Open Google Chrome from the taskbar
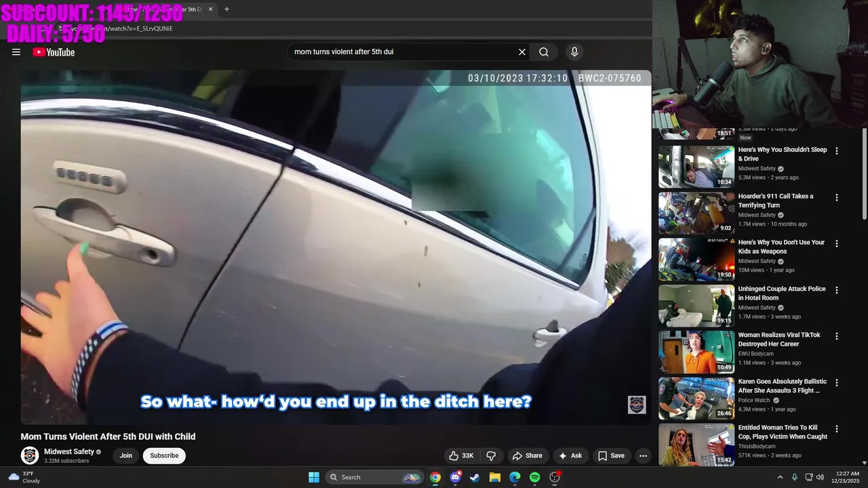The height and width of the screenshot is (488, 868). [435, 477]
